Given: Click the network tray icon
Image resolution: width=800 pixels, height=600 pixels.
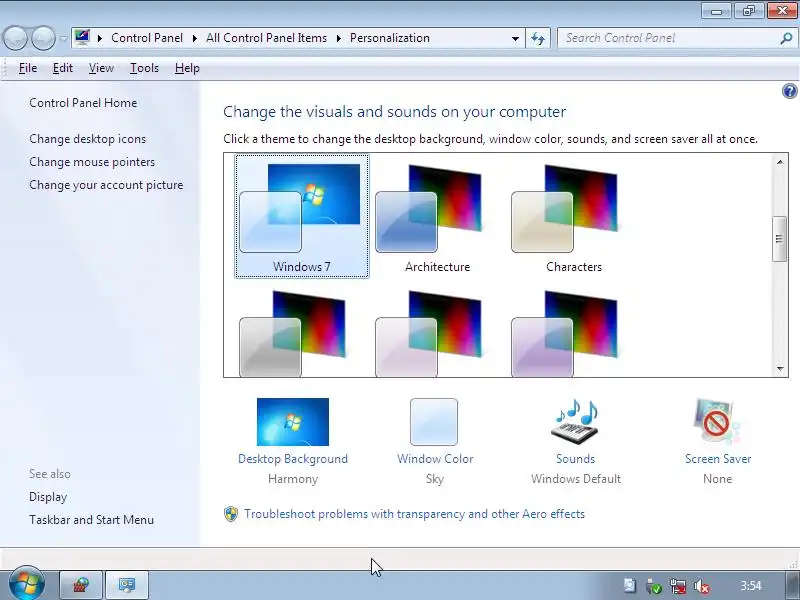Looking at the screenshot, I should (678, 586).
